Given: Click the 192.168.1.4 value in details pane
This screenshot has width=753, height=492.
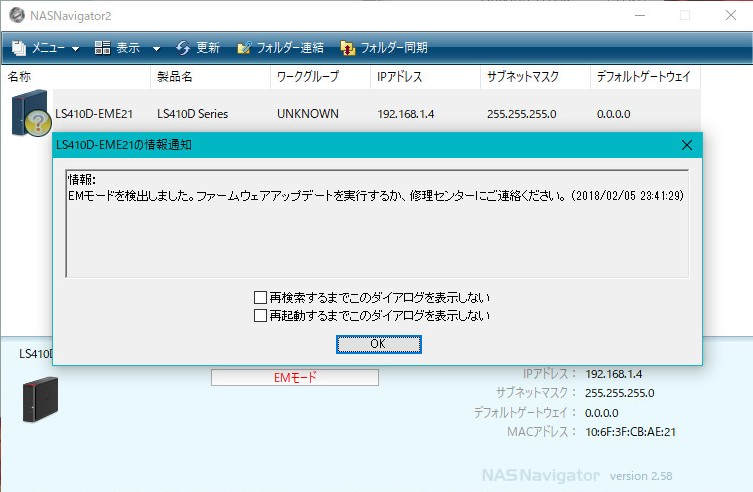Looking at the screenshot, I should 613,374.
